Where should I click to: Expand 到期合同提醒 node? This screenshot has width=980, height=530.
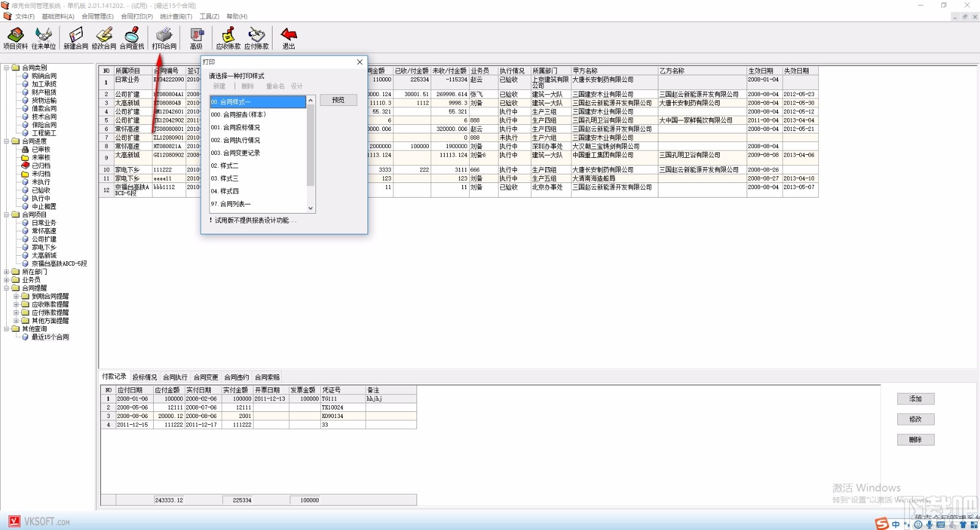(17, 296)
